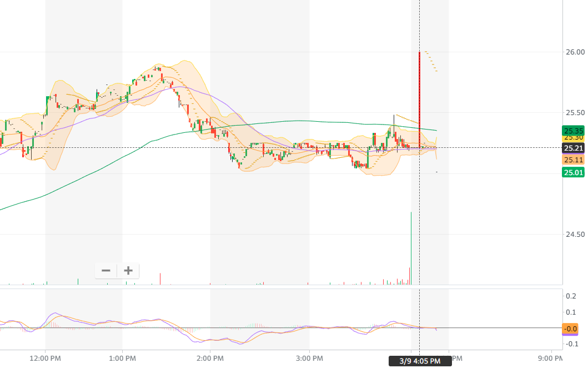
Task: Click the 1:00 PM time axis label
Action: pos(122,358)
